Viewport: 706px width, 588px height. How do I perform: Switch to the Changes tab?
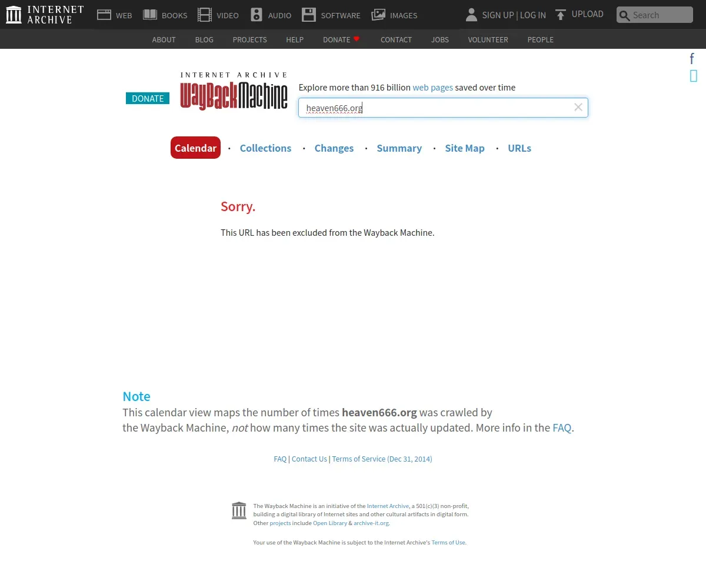pyautogui.click(x=334, y=148)
